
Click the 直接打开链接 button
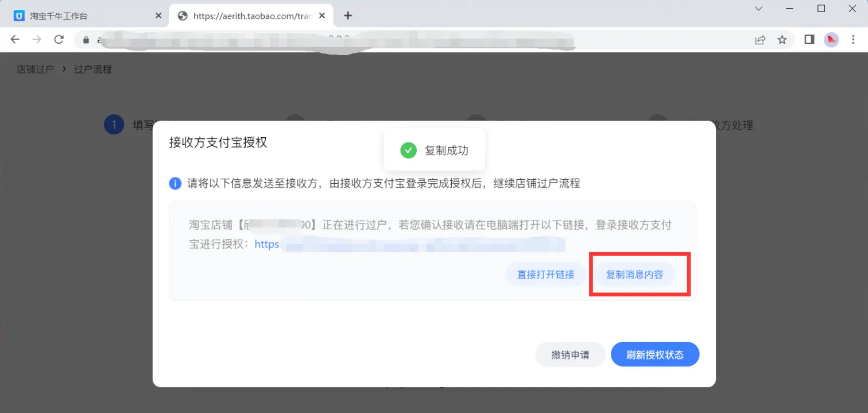pos(546,274)
